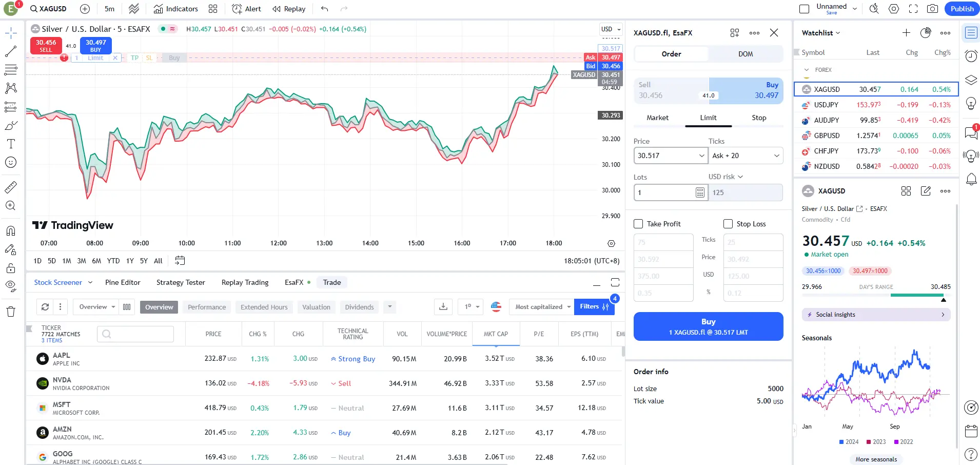Select the Stop order type
Screen dimensions: 980x465
click(759, 118)
